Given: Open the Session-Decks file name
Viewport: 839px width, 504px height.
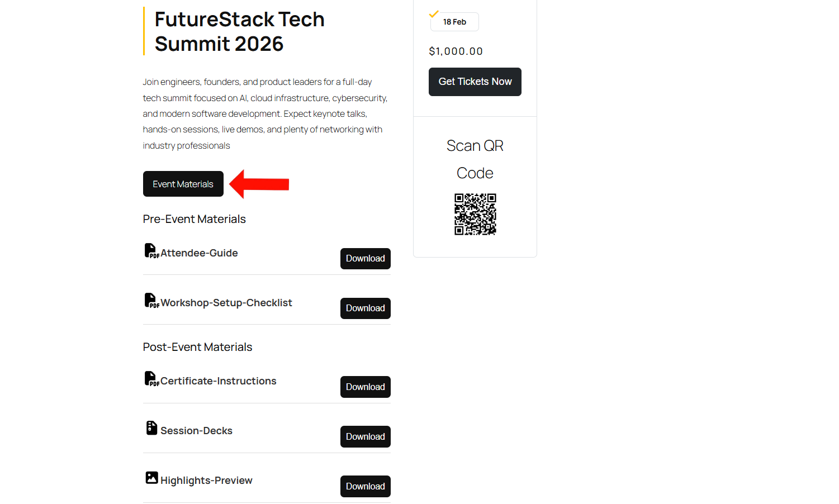Looking at the screenshot, I should (x=196, y=431).
